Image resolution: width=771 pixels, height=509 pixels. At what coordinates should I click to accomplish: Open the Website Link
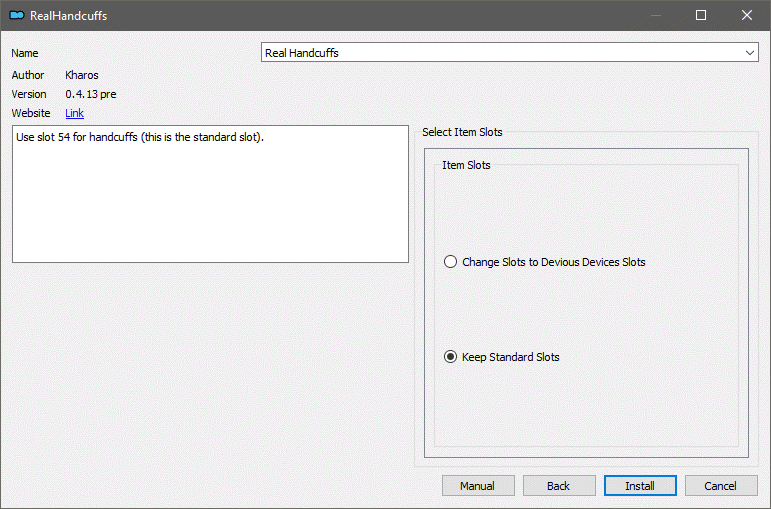[x=74, y=113]
